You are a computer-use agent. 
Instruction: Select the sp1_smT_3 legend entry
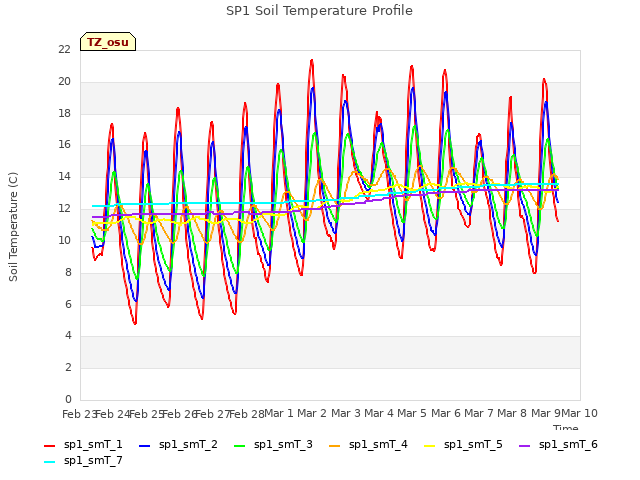click(273, 444)
